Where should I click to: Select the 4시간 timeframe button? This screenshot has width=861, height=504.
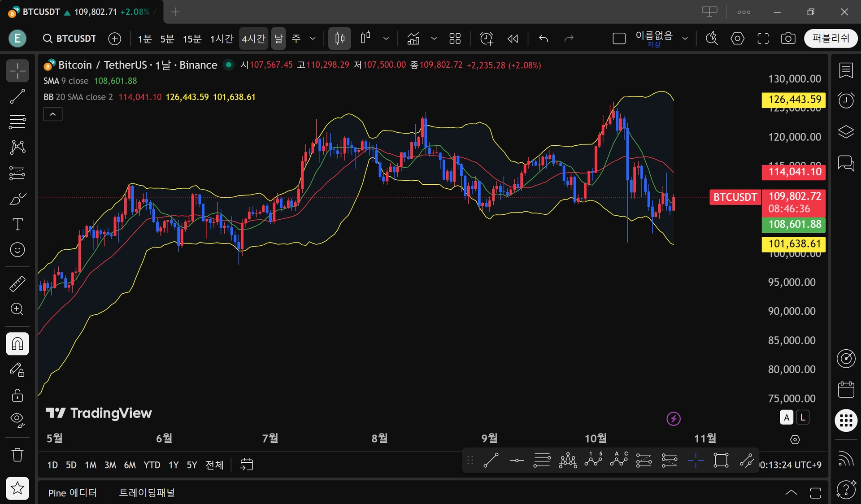click(x=253, y=39)
